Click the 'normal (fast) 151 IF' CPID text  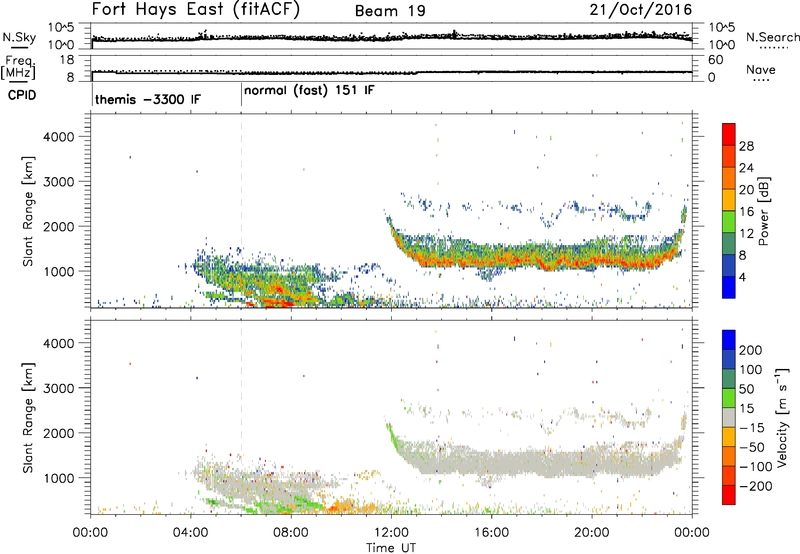(x=309, y=91)
